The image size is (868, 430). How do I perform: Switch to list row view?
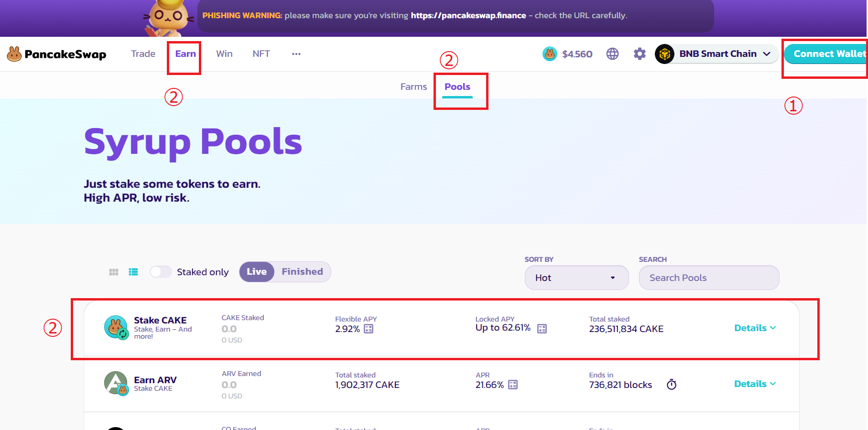tap(133, 272)
